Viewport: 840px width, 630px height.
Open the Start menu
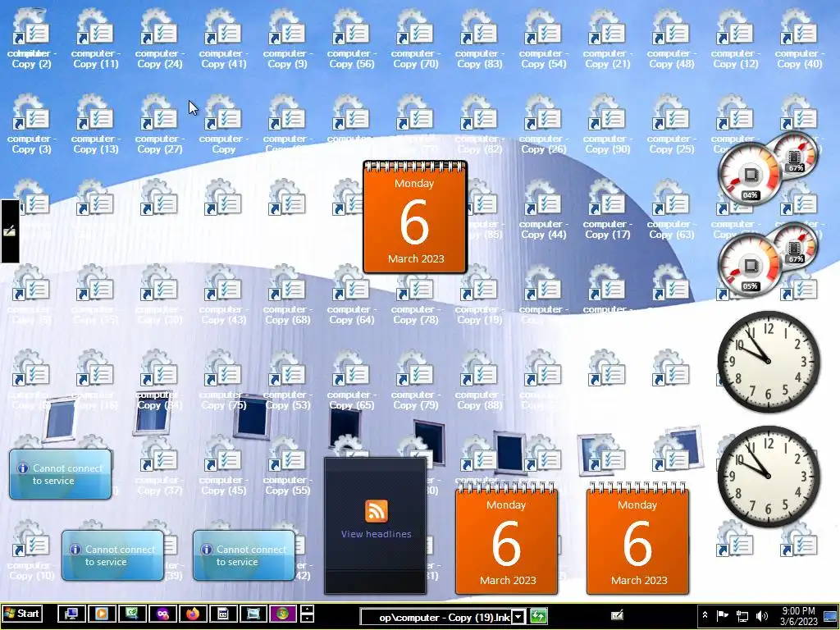pos(22,614)
